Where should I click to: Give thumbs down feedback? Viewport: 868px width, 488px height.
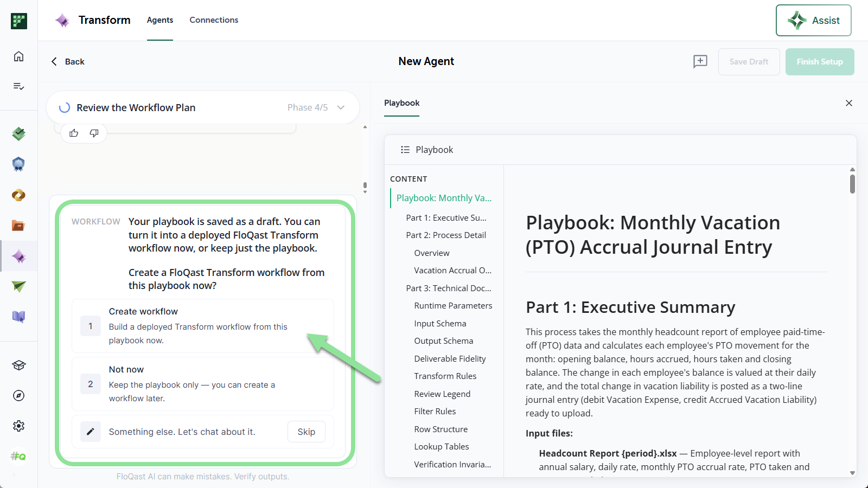pos(94,133)
